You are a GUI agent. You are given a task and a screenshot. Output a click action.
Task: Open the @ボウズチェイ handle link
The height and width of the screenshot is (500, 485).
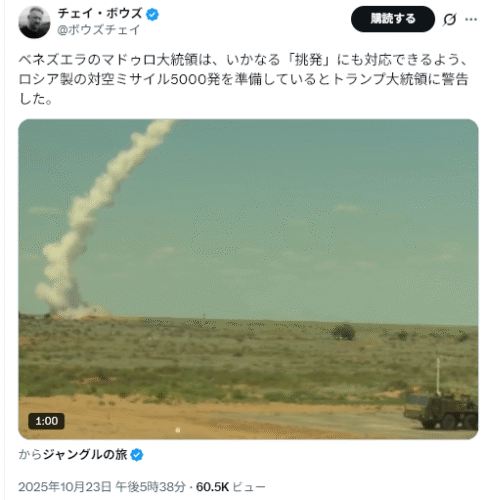pyautogui.click(x=99, y=30)
